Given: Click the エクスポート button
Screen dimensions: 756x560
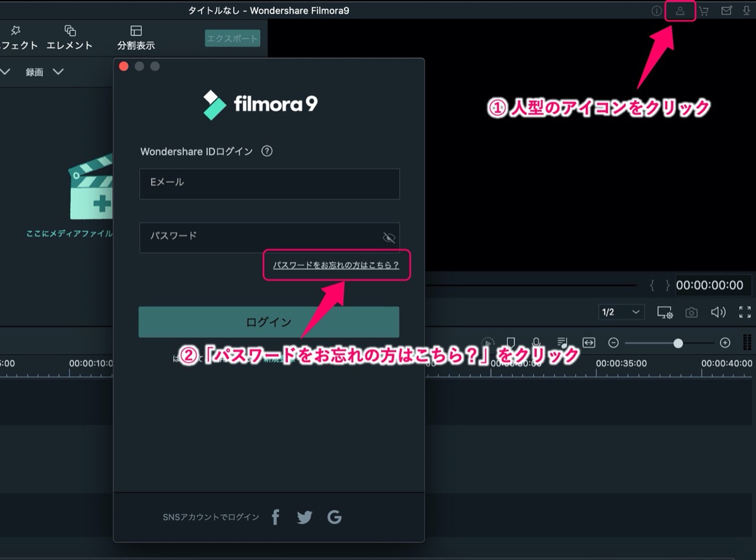Looking at the screenshot, I should point(232,38).
